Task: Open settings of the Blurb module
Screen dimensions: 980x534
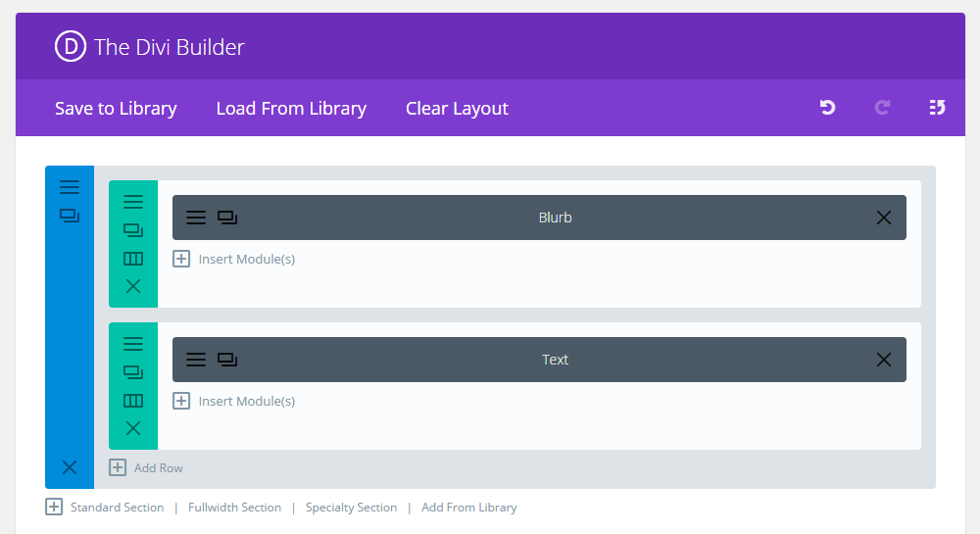Action: (196, 218)
